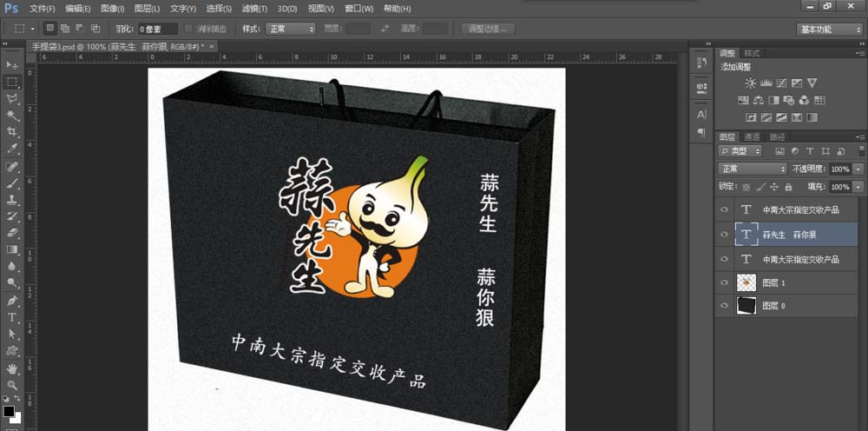
Task: Select the Healing Brush tool
Action: pyautogui.click(x=11, y=166)
